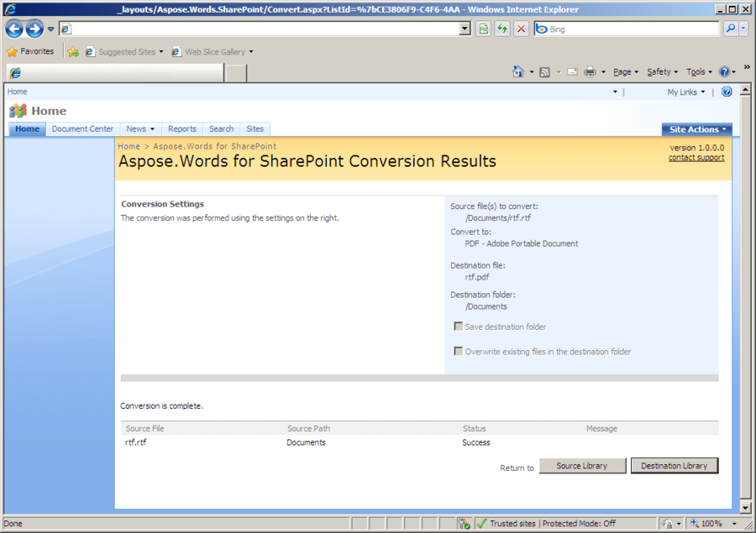
Task: Click the magnifier search button
Action: point(731,29)
